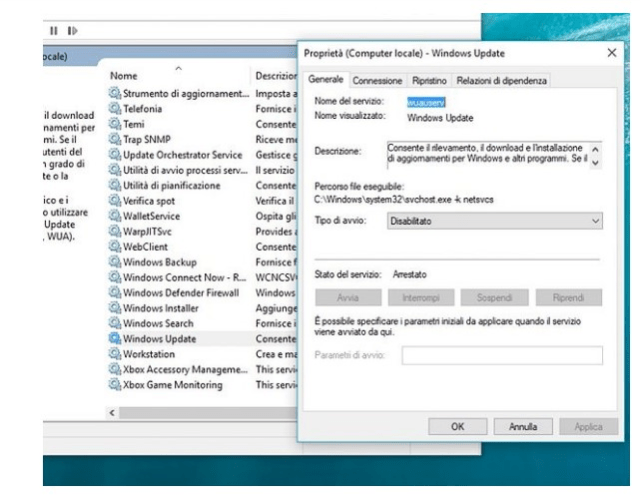Select the Xbox Game Monitoring service icon
Viewport: 640px width, 498px height.
[114, 385]
